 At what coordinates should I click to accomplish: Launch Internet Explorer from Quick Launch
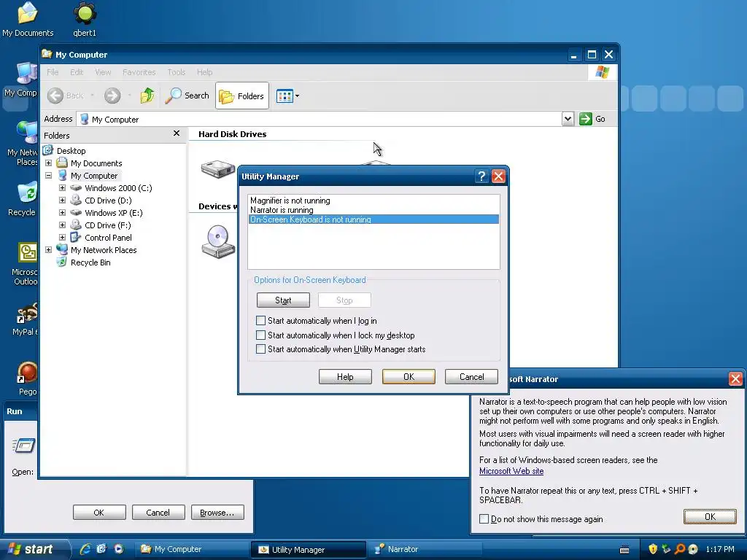point(85,549)
